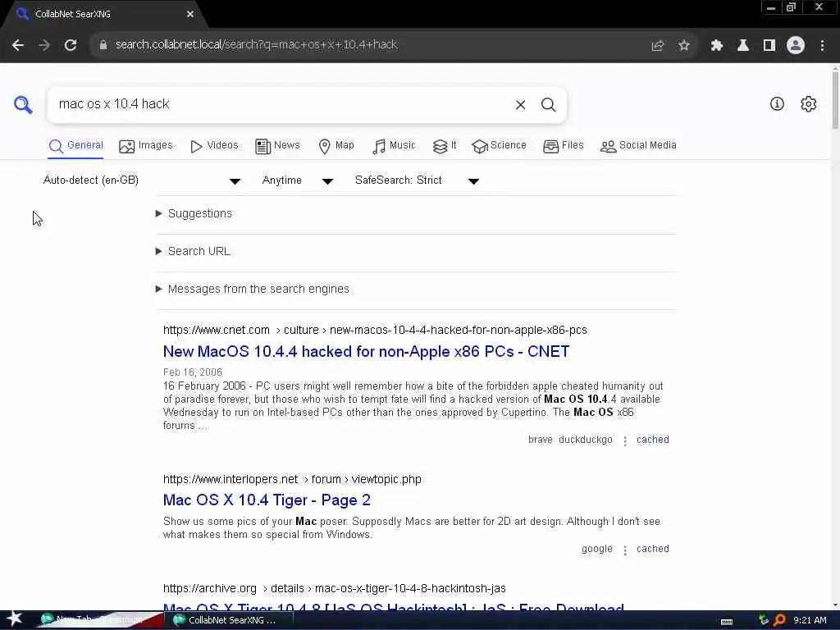Open cached link of CNET result
The image size is (840, 630).
(x=652, y=440)
